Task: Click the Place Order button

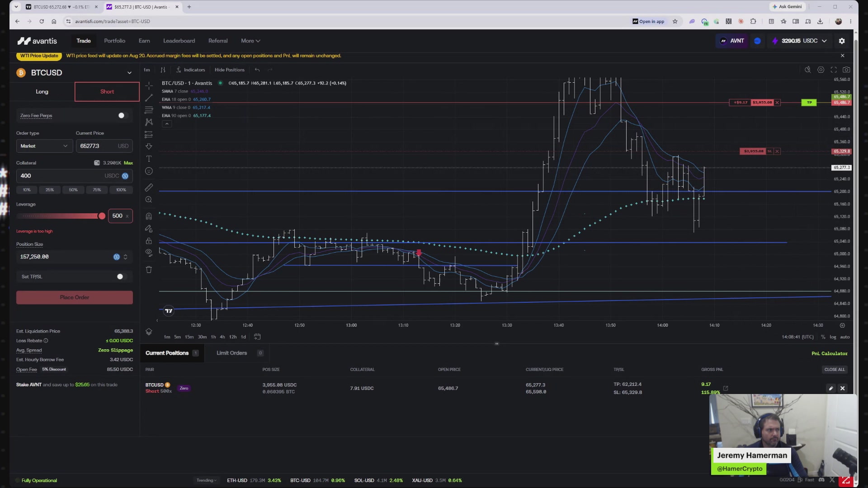Action: coord(75,297)
